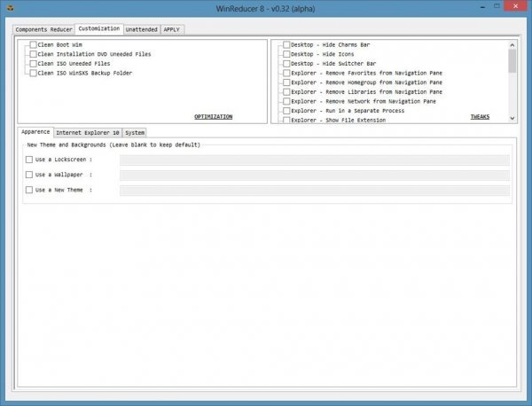Viewport: 532px width, 406px height.
Task: Maximize the WinReducer 8 window
Action: pos(497,6)
